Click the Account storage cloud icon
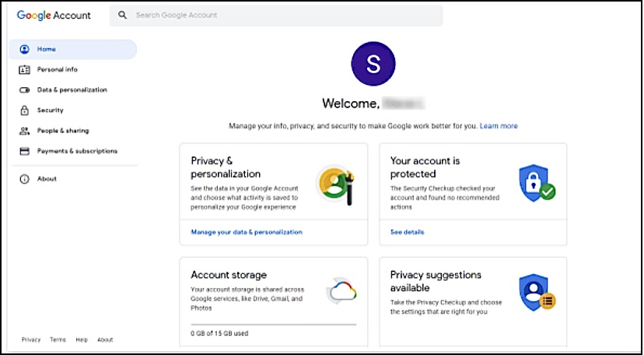Image resolution: width=644 pixels, height=355 pixels. pyautogui.click(x=340, y=292)
